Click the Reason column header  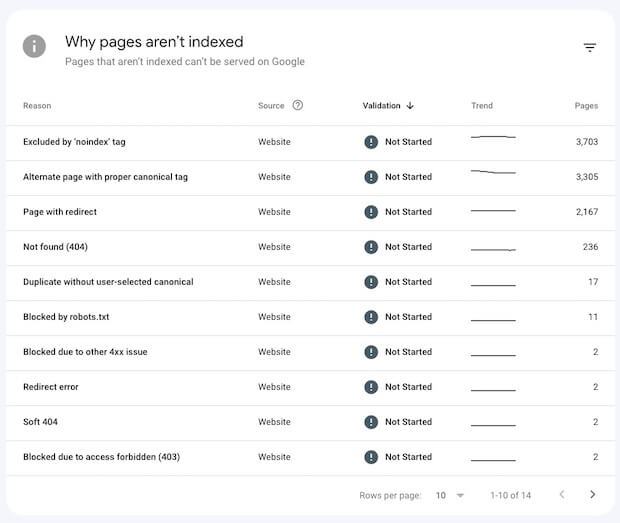37,106
